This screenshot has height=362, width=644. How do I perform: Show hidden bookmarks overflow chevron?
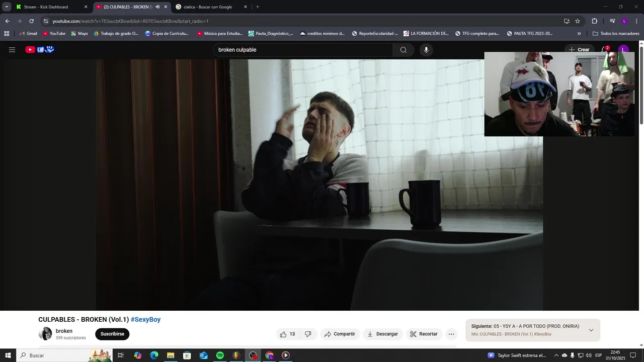pyautogui.click(x=579, y=34)
